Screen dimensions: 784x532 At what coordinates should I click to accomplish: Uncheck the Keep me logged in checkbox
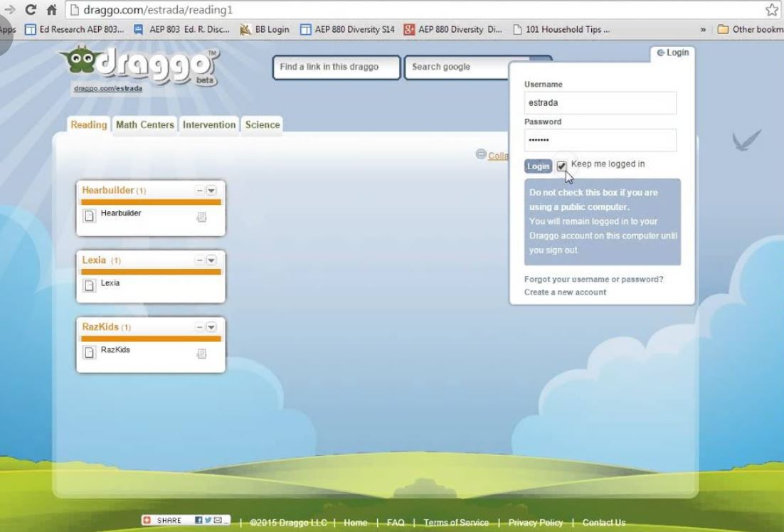[561, 166]
